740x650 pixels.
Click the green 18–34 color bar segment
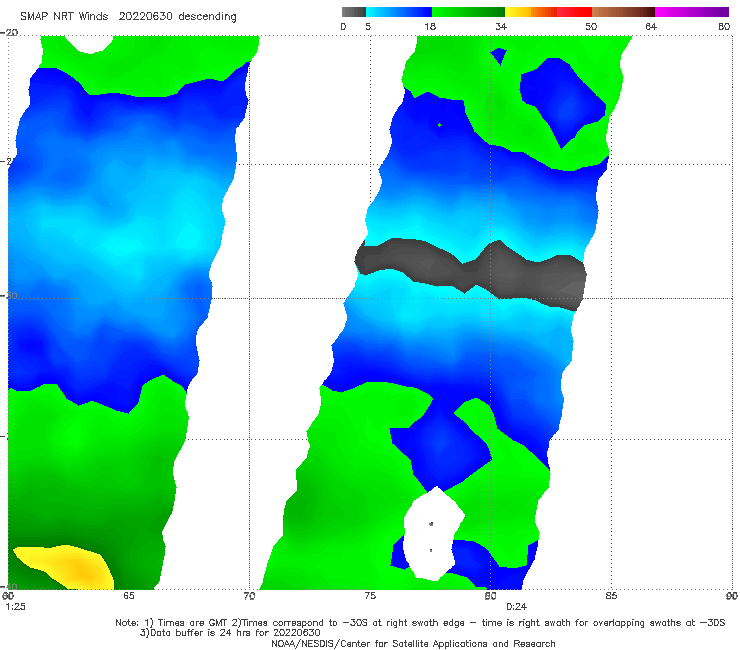tap(468, 12)
